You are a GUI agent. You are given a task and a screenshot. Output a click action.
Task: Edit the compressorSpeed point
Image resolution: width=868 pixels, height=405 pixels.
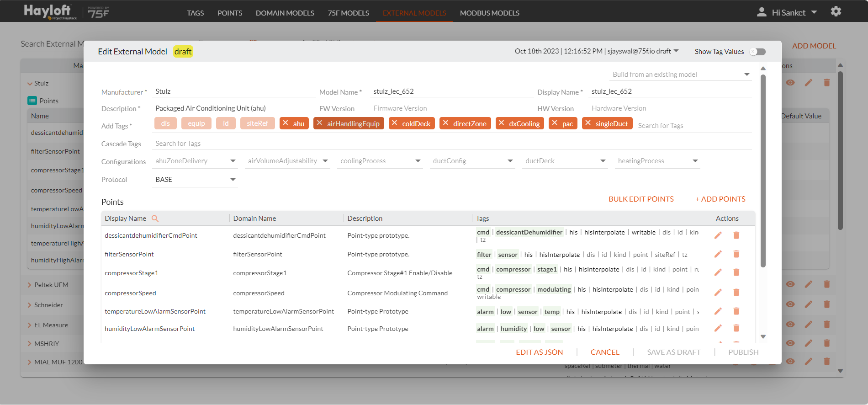coord(718,293)
